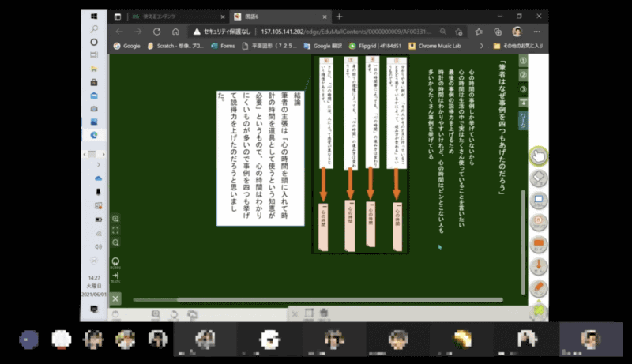Open the vertical tabs button

point(118,17)
